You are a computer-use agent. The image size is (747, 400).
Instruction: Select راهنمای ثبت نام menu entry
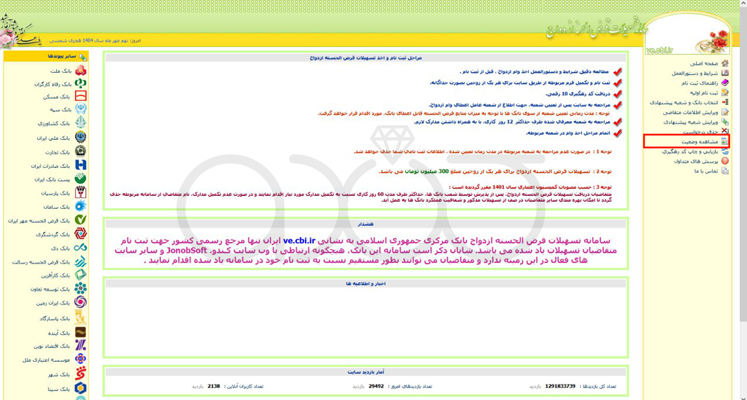pyautogui.click(x=699, y=82)
